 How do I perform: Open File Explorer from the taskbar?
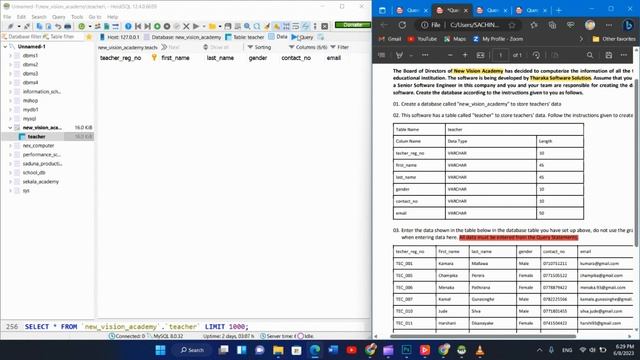[x=278, y=350]
